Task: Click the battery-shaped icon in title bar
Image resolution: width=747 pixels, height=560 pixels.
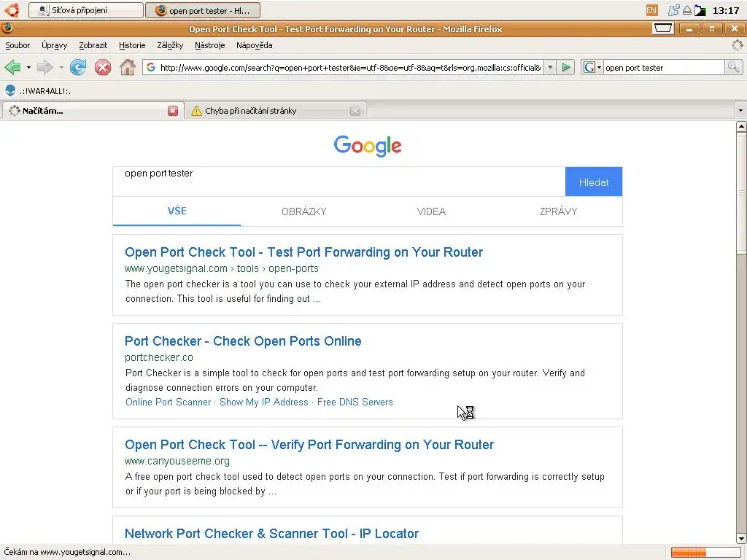Action: pos(662,28)
